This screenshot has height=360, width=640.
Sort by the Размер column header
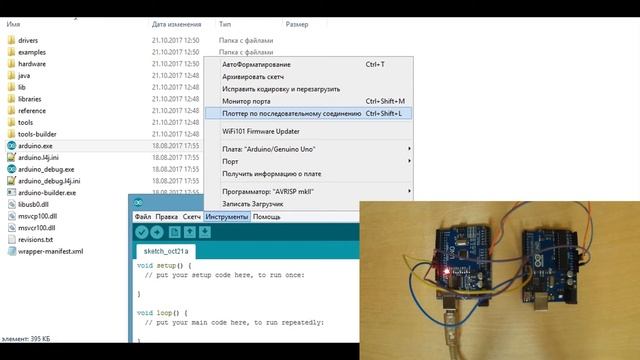(x=297, y=24)
